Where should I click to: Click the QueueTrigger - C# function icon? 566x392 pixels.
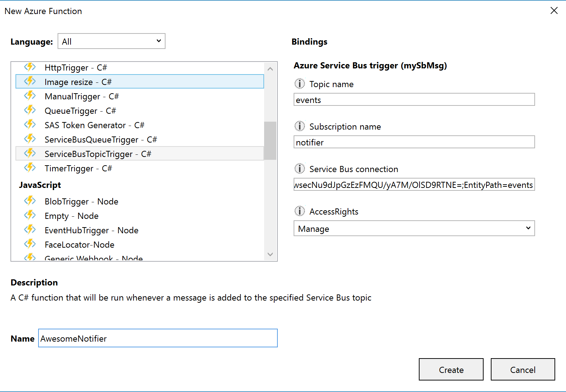pos(30,110)
